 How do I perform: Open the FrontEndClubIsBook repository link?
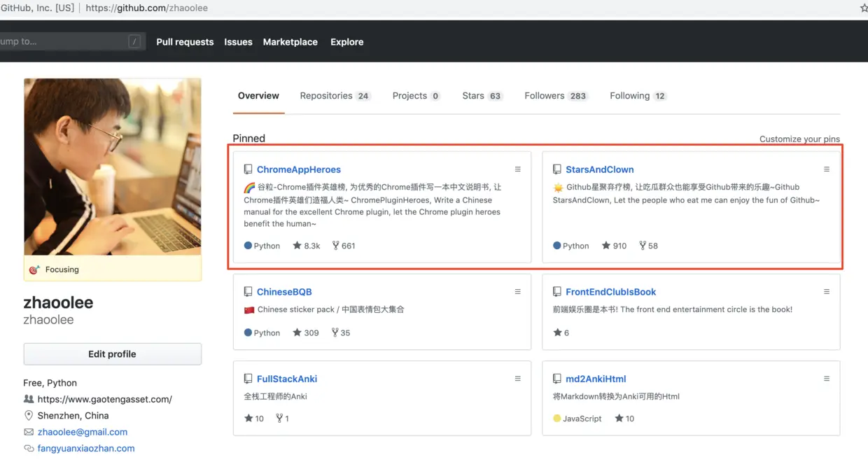pos(611,292)
